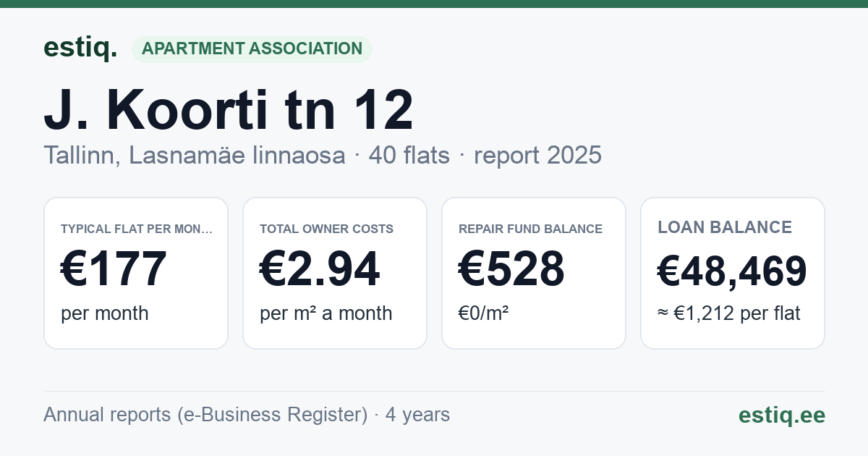Click the €177 value

[114, 269]
